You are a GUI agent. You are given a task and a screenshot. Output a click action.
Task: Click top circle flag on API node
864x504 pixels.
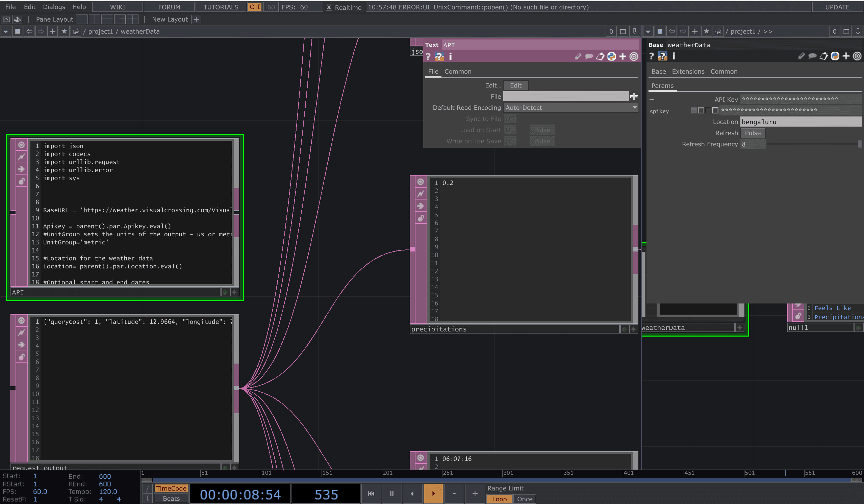pos(21,145)
